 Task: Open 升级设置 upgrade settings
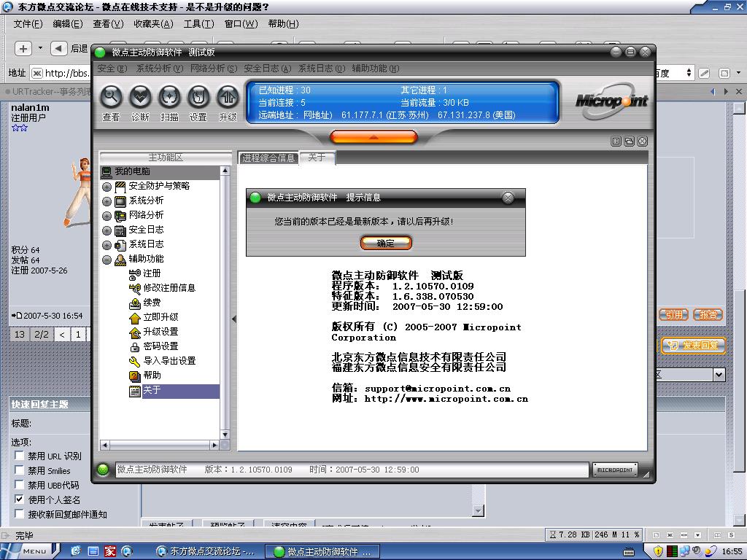click(160, 332)
